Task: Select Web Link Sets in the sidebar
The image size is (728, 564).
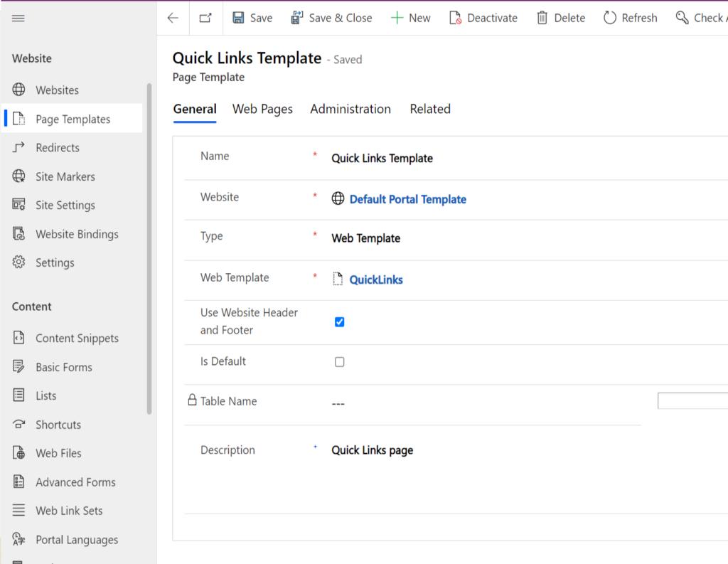Action: point(69,511)
